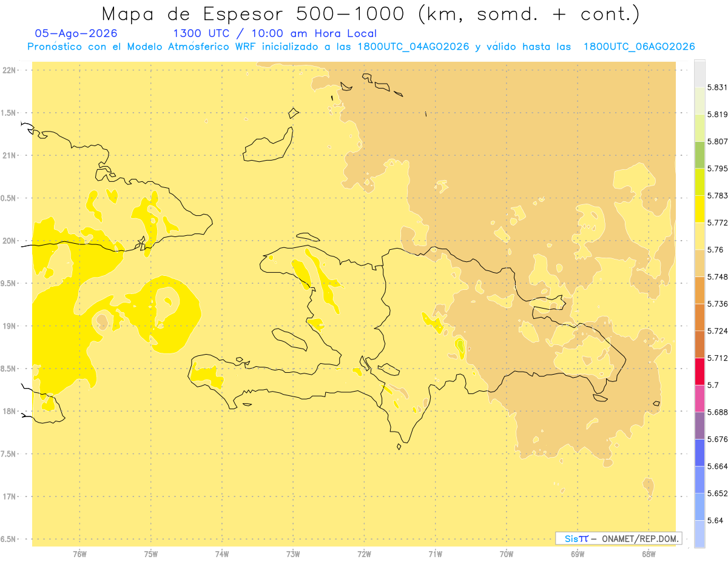Select the purple swatch between 5.676 and 5.688
This screenshot has width=728, height=562.
tap(699, 426)
